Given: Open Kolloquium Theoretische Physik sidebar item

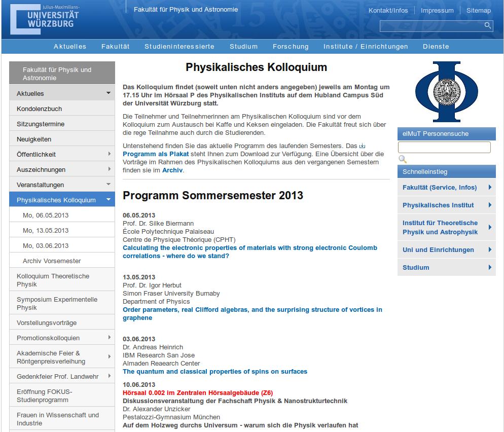Looking at the screenshot, I should 62,280.
